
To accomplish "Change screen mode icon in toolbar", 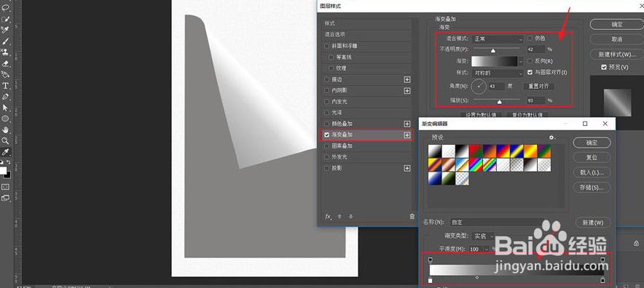I will pyautogui.click(x=5, y=198).
